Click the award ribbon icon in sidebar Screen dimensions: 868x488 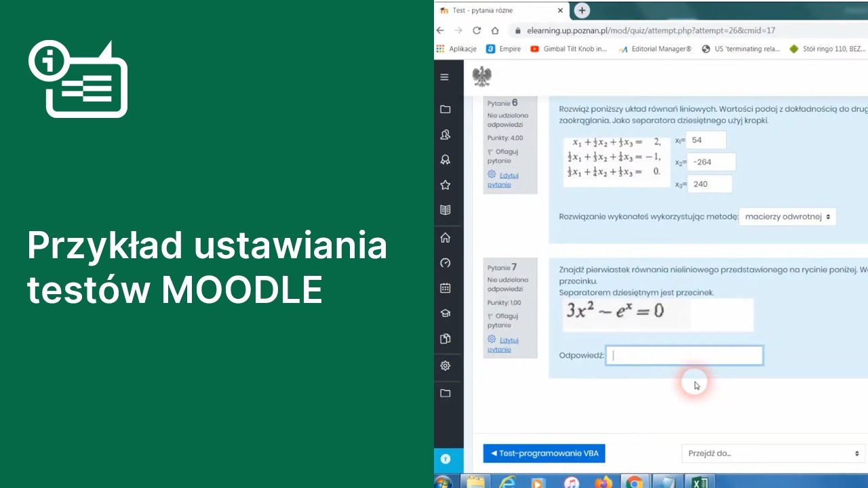[445, 160]
